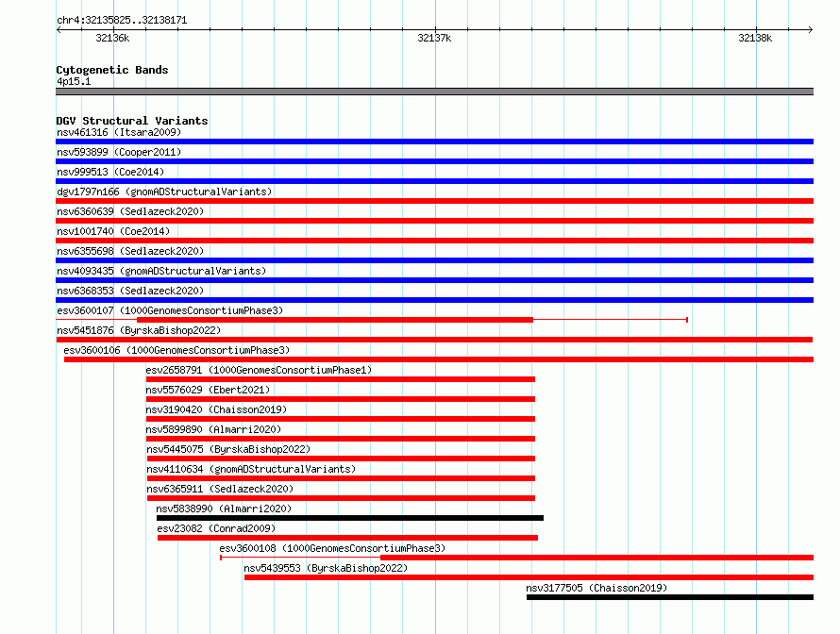Click the blue bar under nsv6368353

coord(434,300)
